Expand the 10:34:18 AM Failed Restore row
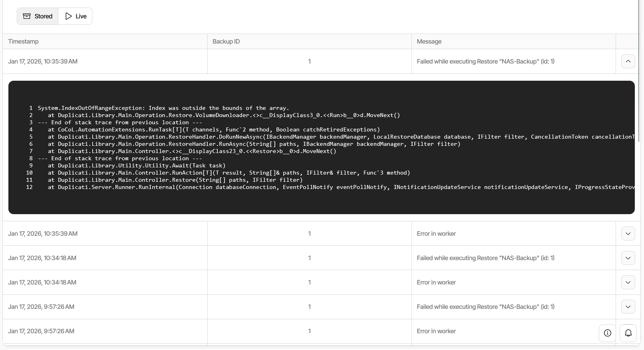 point(628,258)
